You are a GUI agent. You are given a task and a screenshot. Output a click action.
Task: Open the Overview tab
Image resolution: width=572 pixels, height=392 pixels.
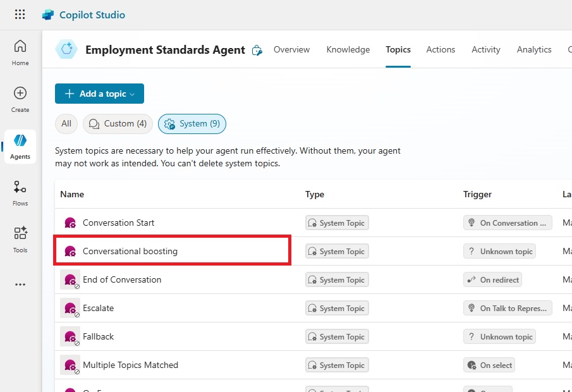(291, 50)
